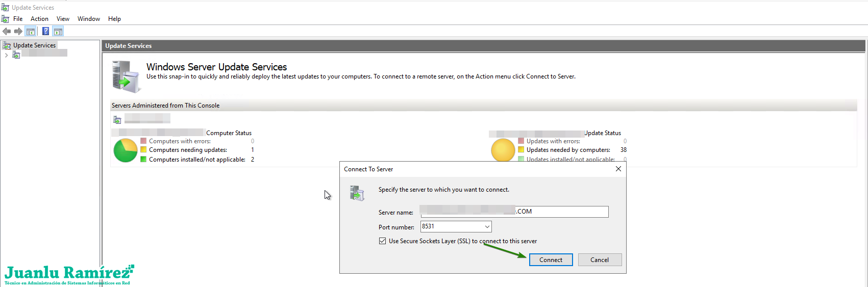The width and height of the screenshot is (868, 287).
Task: Select Update Services root in the tree
Action: pos(34,45)
